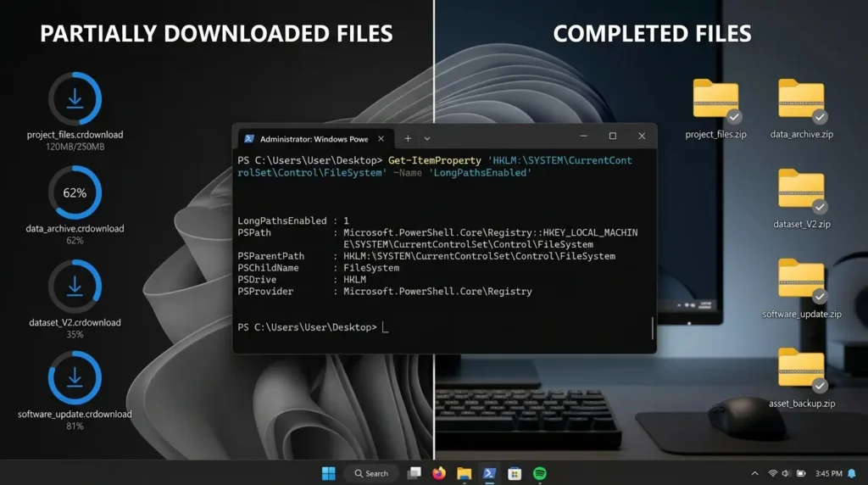Viewport: 868px width, 485px height.
Task: Click the dataset_V2.crdownload file name
Action: (75, 323)
